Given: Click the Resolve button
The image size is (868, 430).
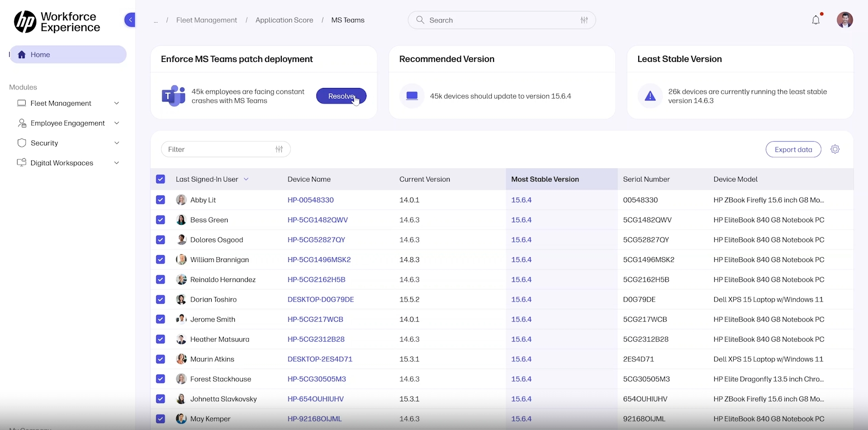Looking at the screenshot, I should click(x=341, y=95).
